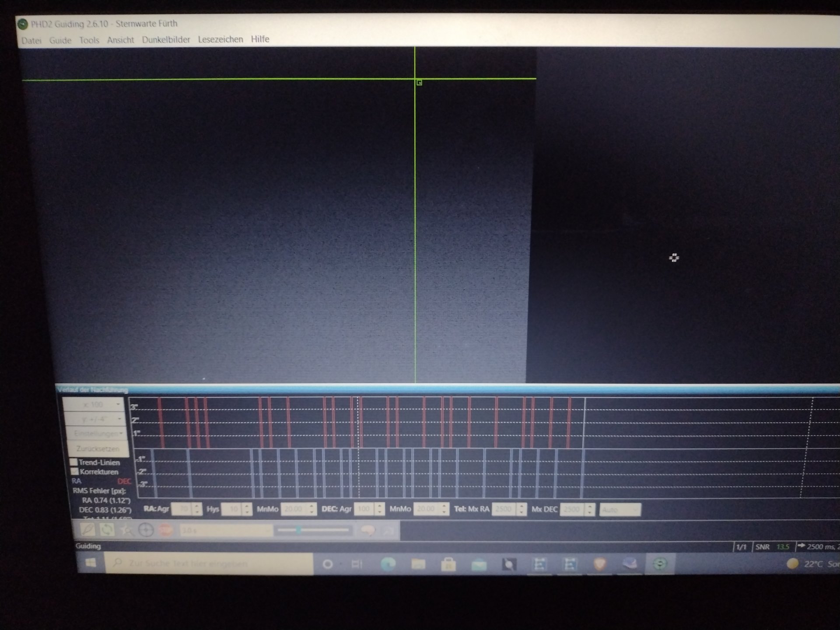The image size is (840, 630).
Task: Click the RA MnMo stepper arrows
Action: [311, 509]
